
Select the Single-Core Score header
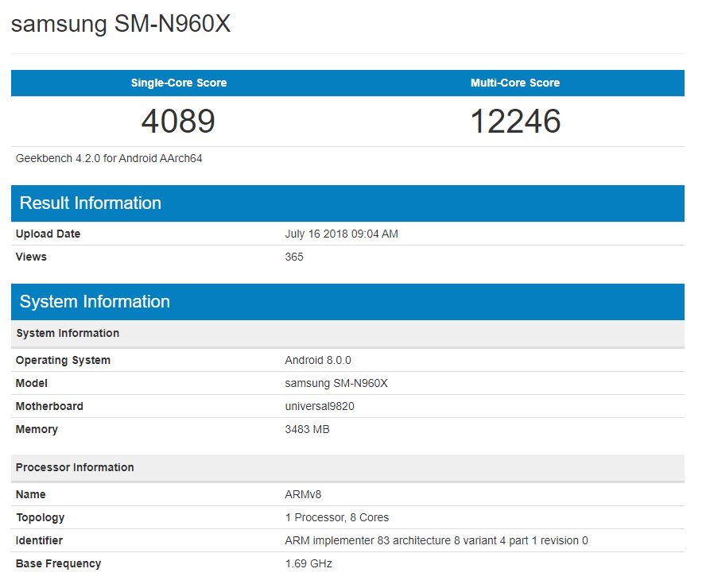[x=178, y=83]
